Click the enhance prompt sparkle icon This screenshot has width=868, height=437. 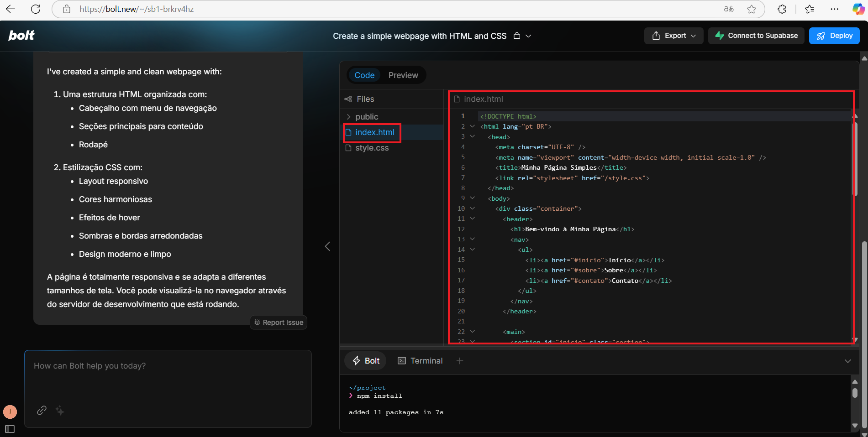click(60, 411)
